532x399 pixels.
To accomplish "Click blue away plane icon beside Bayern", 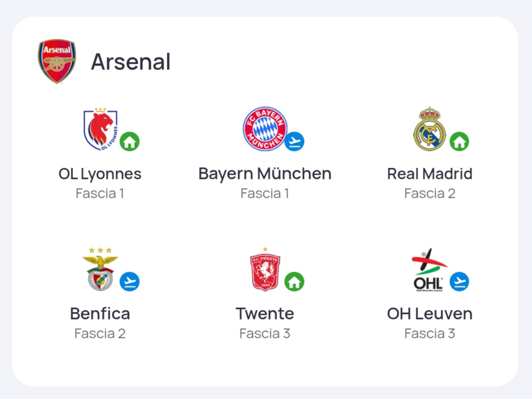I will click(x=294, y=141).
